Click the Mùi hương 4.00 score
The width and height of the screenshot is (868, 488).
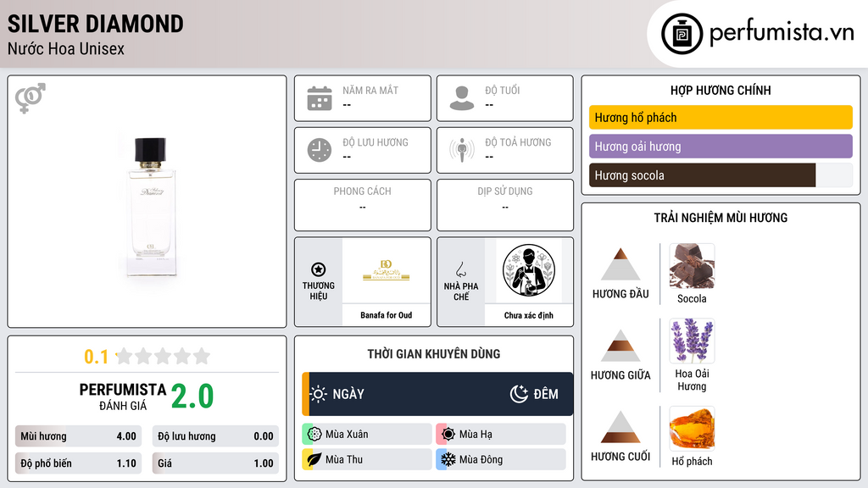79,436
